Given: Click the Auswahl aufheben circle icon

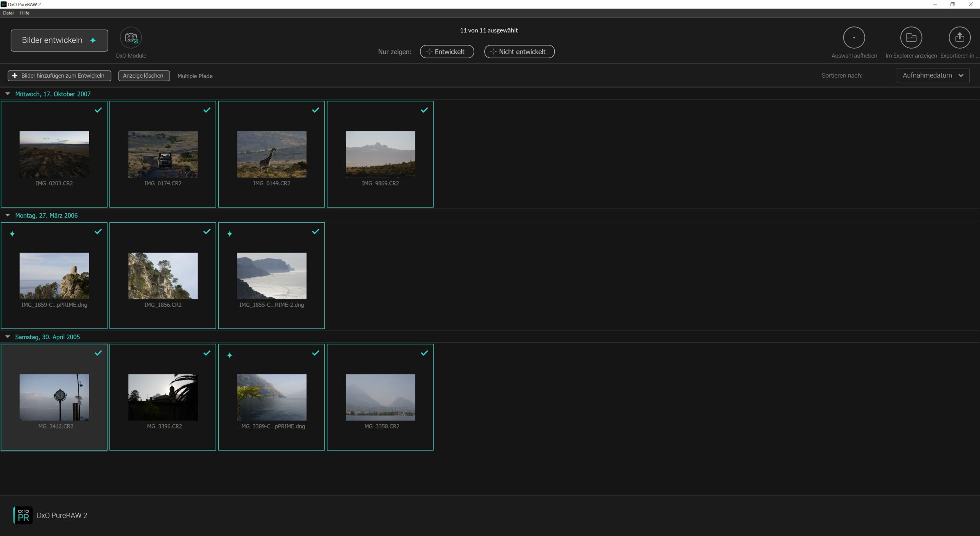Looking at the screenshot, I should click(854, 38).
